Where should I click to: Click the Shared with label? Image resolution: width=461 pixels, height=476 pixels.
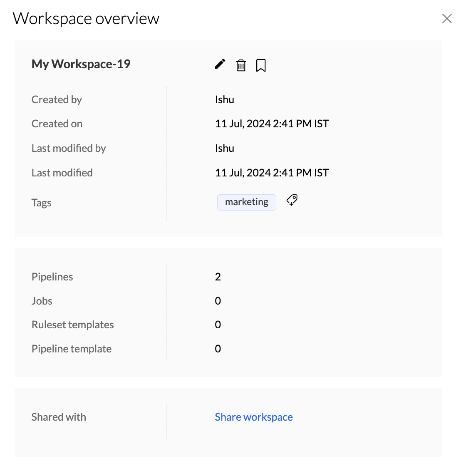click(59, 417)
